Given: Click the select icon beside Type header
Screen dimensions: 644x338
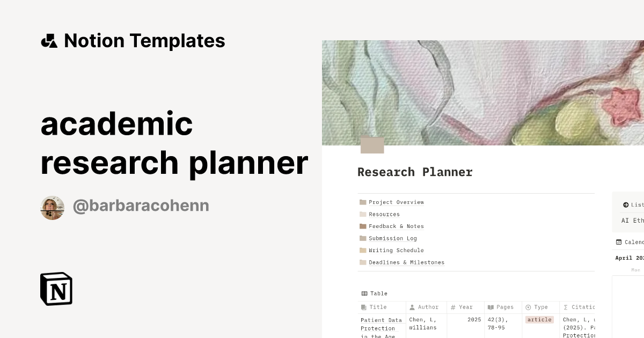Looking at the screenshot, I should [529, 307].
